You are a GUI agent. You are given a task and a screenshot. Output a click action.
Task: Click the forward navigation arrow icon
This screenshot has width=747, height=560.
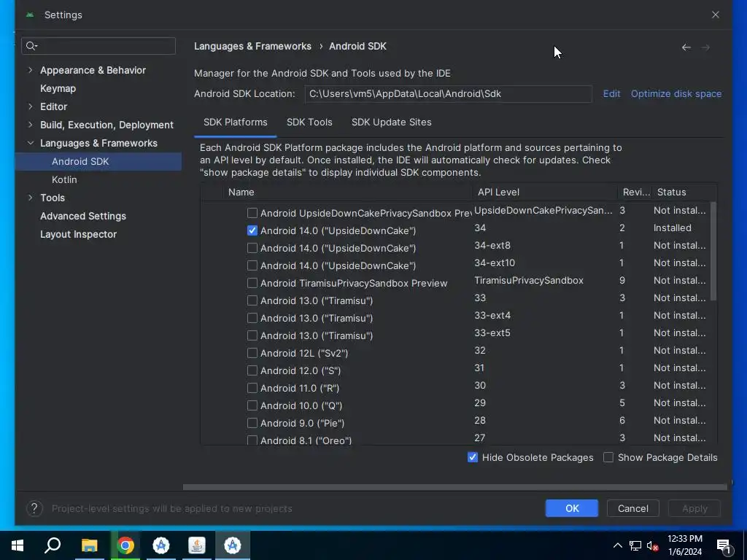coord(705,47)
